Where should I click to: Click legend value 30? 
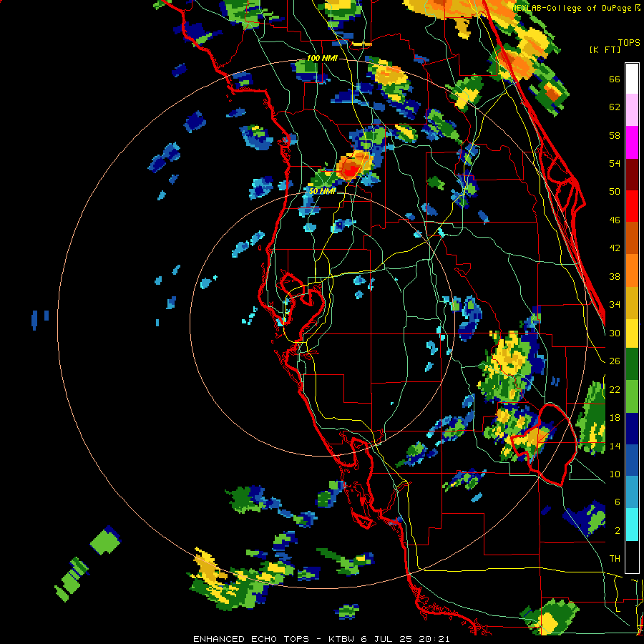(615, 333)
